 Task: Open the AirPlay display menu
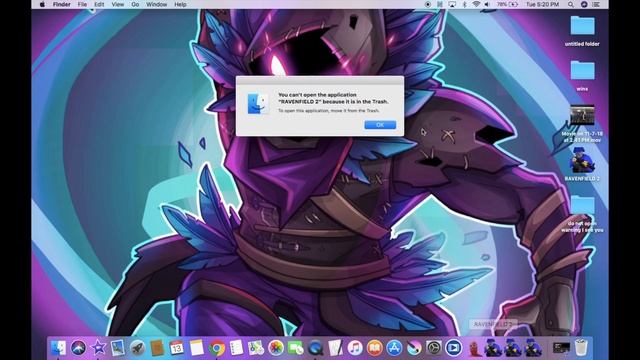pos(452,4)
